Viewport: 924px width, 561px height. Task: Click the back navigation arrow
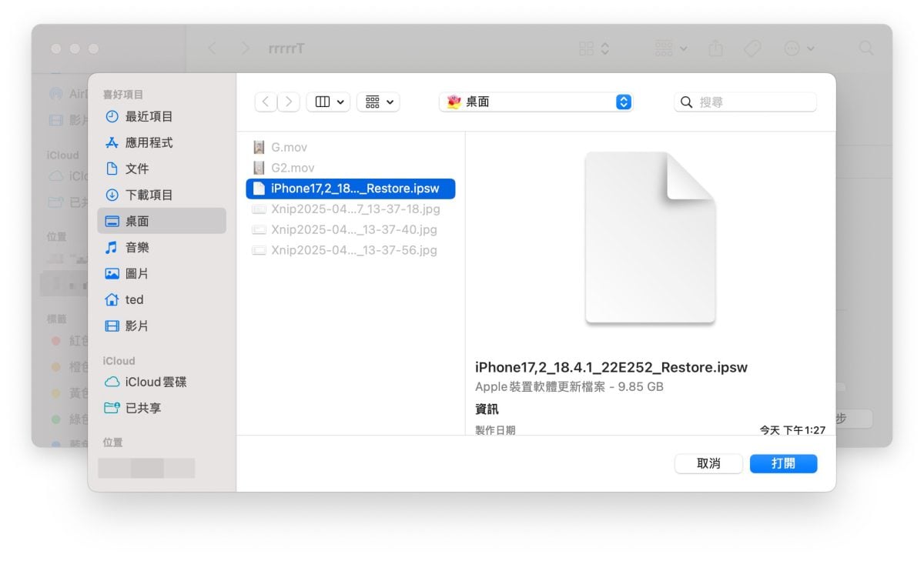[x=266, y=102]
